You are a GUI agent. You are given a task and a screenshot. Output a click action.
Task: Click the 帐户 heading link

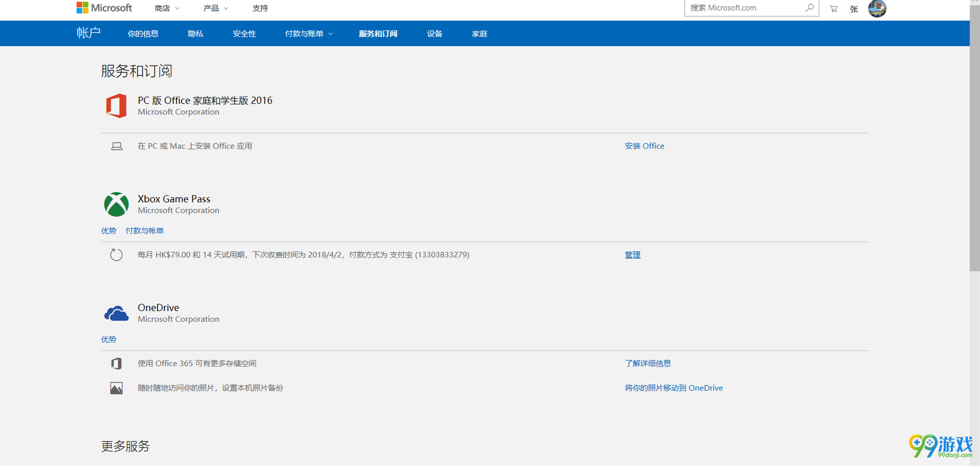tap(89, 33)
